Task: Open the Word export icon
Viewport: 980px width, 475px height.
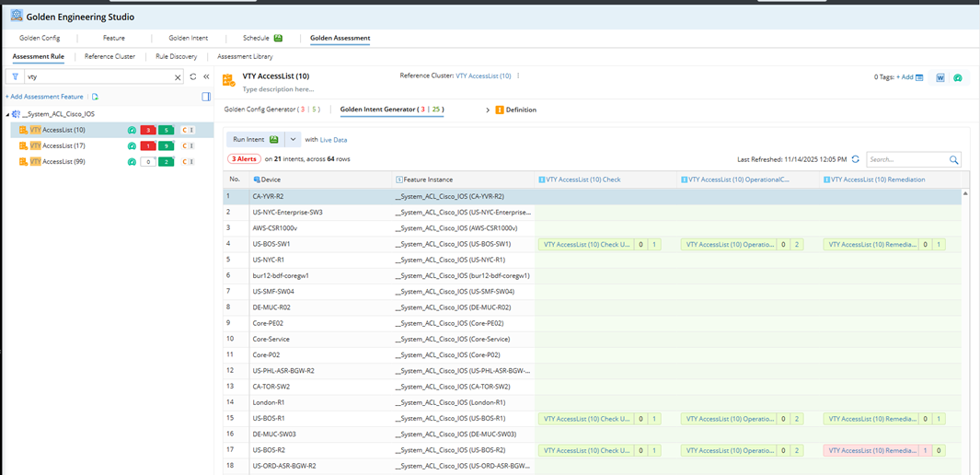Action: point(940,77)
